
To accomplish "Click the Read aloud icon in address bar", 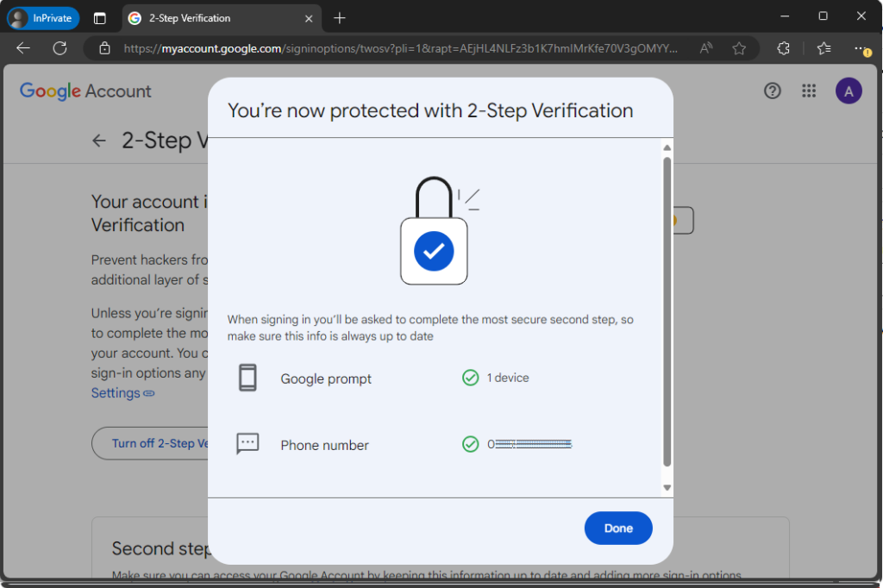I will click(x=706, y=48).
